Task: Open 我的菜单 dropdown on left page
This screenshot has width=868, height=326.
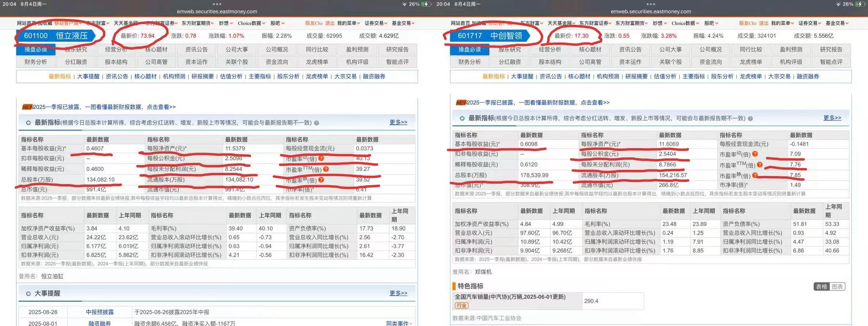Action: (349, 23)
